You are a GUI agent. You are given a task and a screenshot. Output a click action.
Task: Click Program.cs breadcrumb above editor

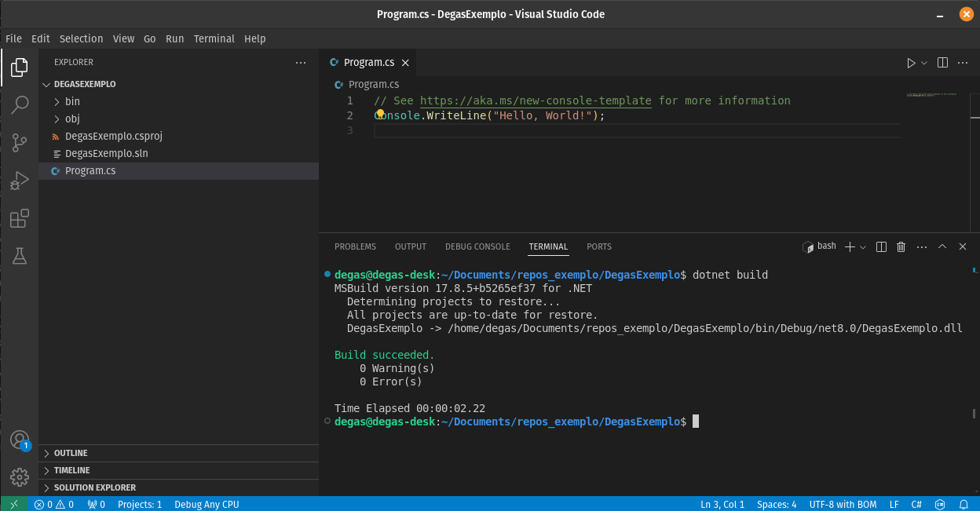367,84
